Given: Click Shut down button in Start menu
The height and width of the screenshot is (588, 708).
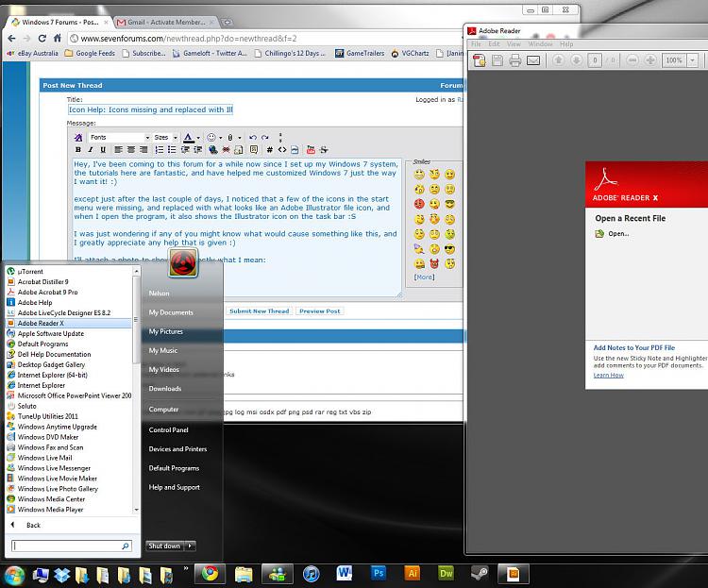Looking at the screenshot, I should [165, 546].
